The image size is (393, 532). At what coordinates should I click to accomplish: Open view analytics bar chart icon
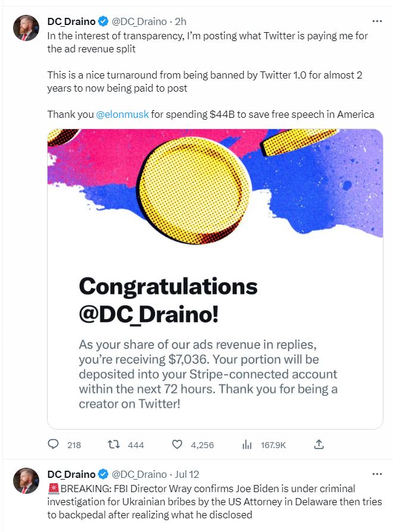click(247, 445)
